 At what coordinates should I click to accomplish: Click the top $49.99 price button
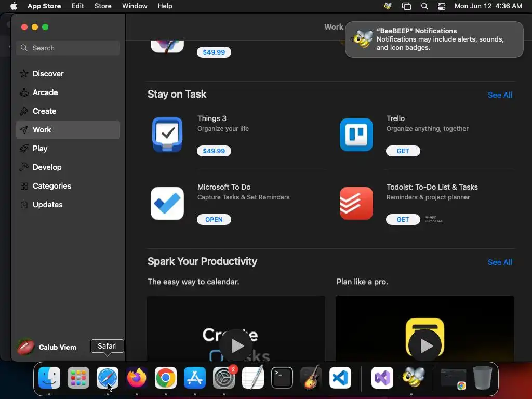(x=214, y=52)
